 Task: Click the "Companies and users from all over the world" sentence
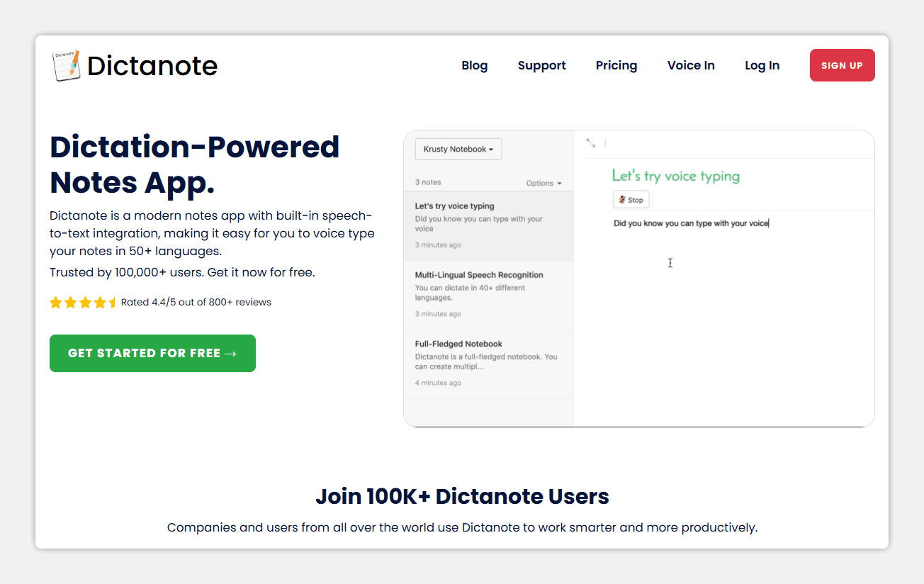tap(462, 527)
